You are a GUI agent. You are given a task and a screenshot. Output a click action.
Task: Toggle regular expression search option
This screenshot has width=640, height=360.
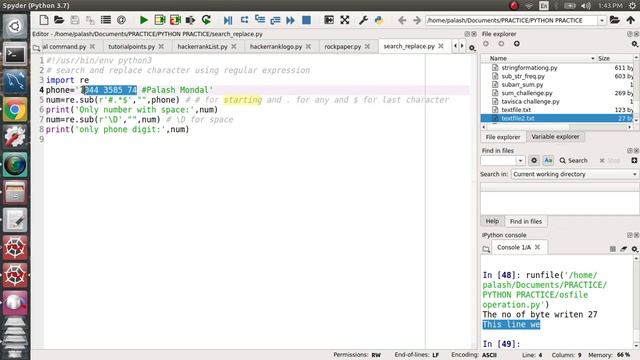tap(534, 160)
